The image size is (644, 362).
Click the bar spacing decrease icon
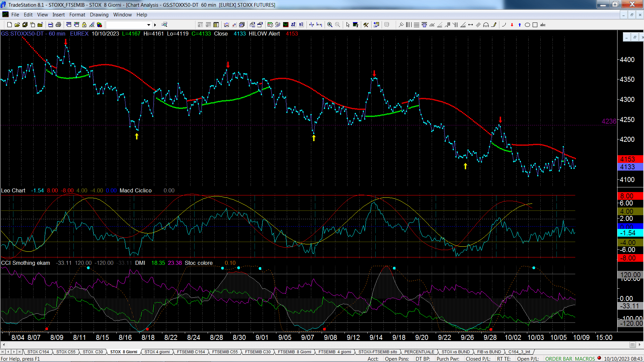click(312, 25)
